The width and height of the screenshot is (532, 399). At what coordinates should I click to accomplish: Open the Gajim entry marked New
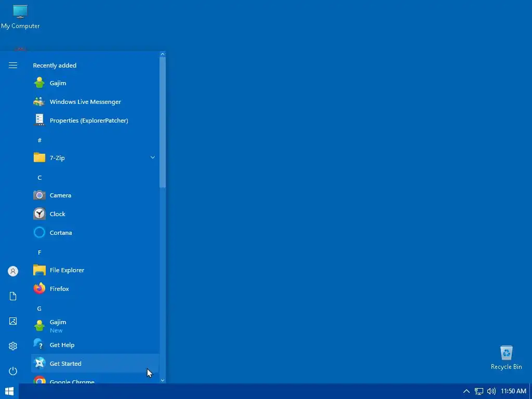tap(95, 326)
